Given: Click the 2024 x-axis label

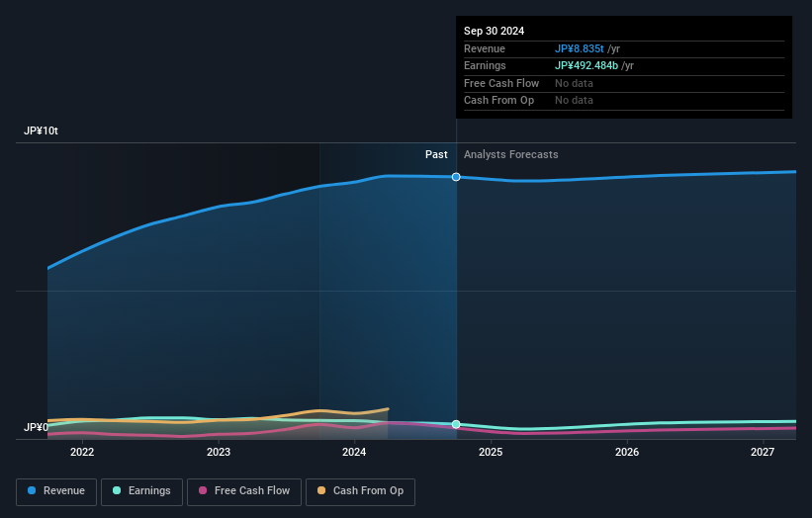Looking at the screenshot, I should 354,453.
